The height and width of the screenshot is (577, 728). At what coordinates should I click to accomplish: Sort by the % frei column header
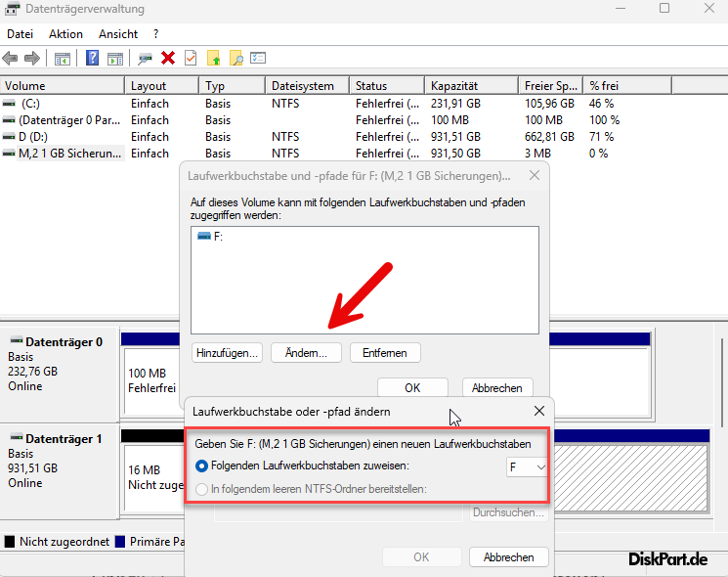(x=627, y=86)
